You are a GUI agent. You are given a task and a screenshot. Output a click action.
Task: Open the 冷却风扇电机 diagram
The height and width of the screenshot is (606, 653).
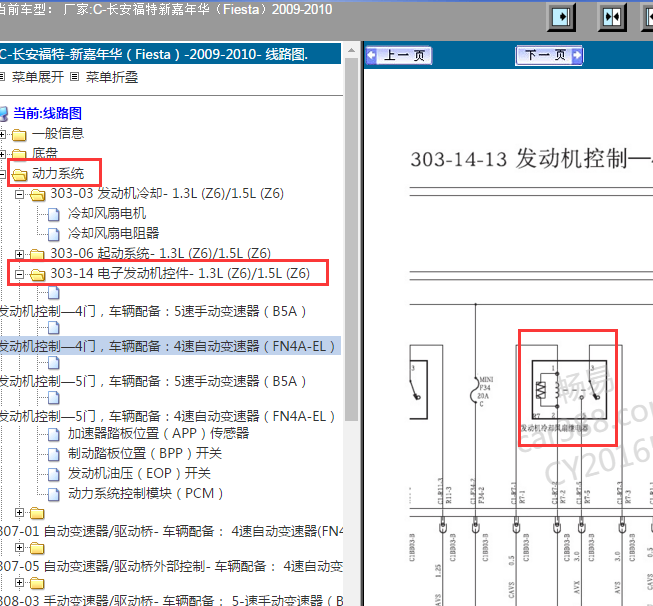(x=107, y=213)
